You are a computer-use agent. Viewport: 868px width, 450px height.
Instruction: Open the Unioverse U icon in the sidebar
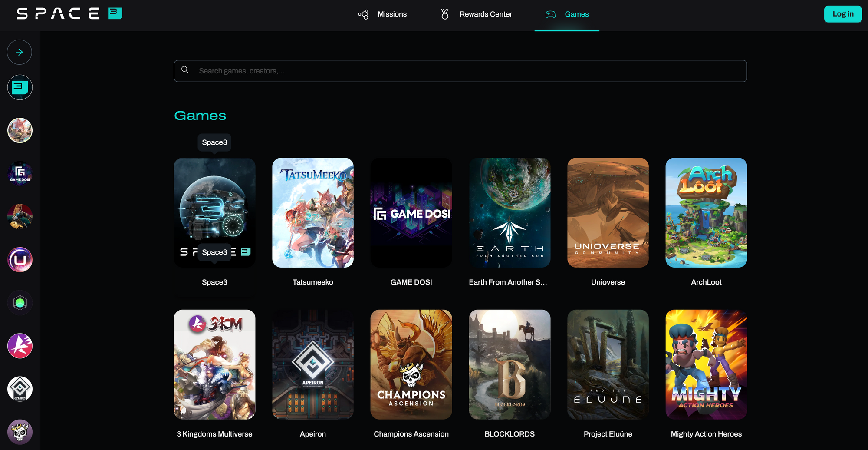tap(20, 260)
